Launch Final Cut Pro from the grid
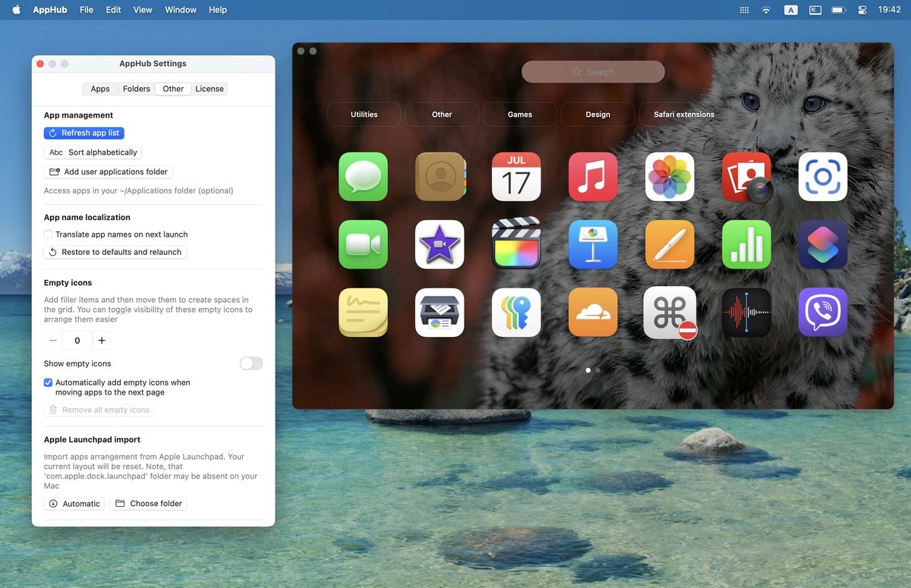 (x=516, y=244)
